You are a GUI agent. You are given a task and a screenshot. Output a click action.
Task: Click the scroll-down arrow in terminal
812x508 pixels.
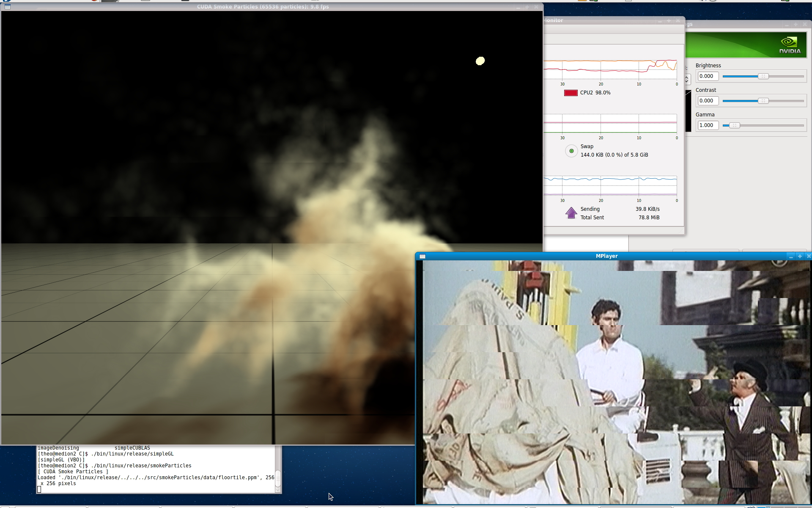click(278, 490)
